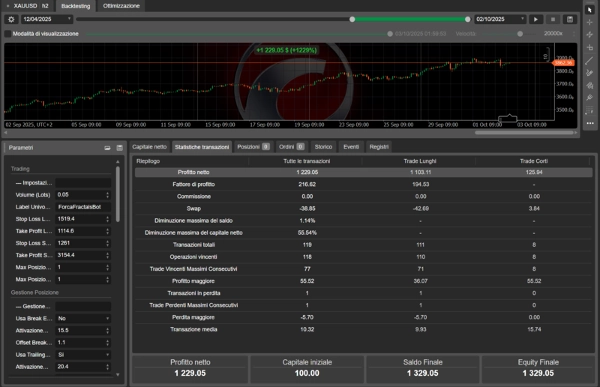Click the visual mode progress slider handle
The image size is (600, 387).
point(390,34)
